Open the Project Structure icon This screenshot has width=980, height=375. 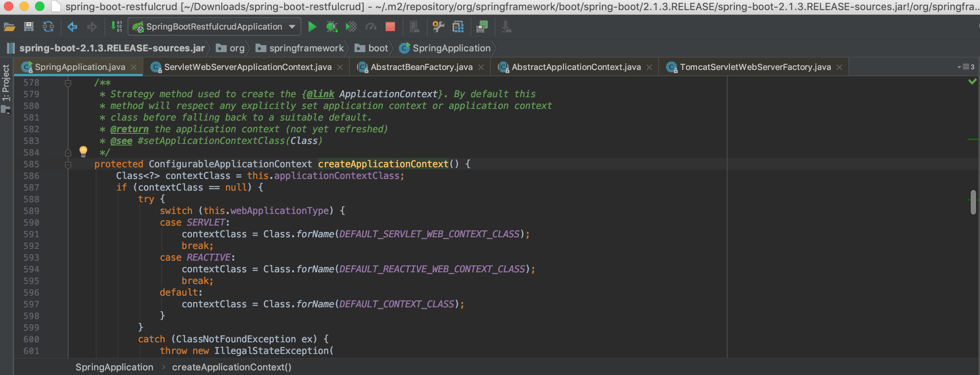(x=458, y=27)
